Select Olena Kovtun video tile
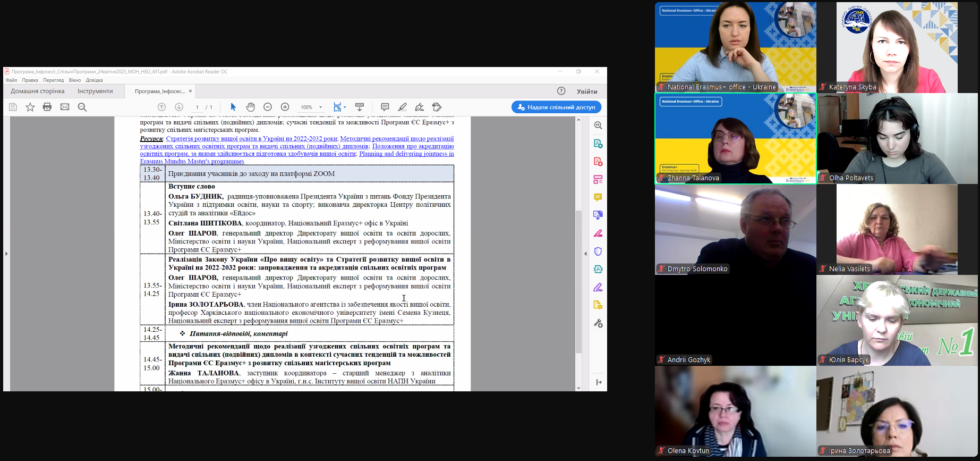 [x=736, y=412]
